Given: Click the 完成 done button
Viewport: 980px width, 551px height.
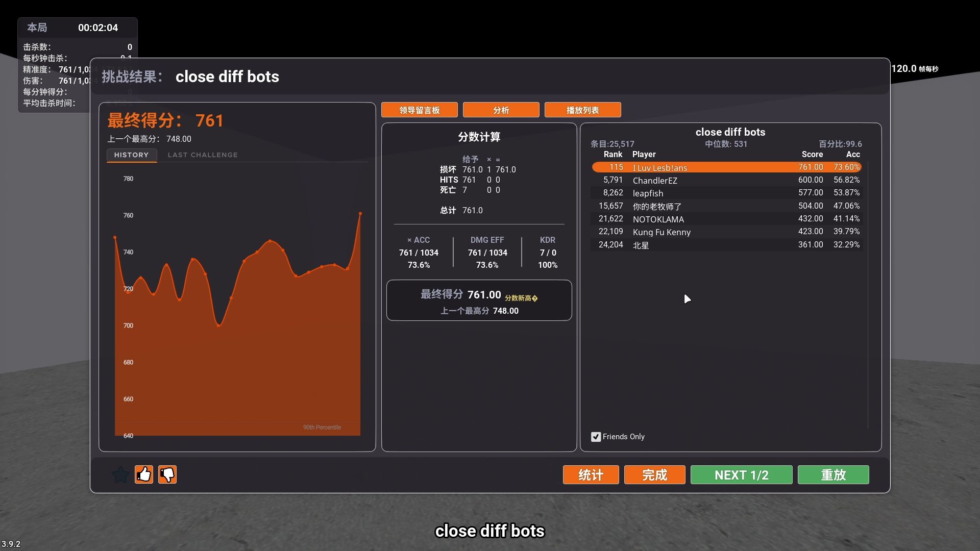Looking at the screenshot, I should pyautogui.click(x=655, y=475).
